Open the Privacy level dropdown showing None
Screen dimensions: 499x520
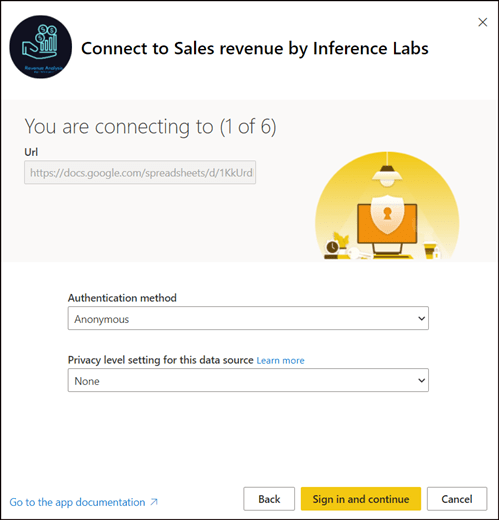(x=248, y=380)
